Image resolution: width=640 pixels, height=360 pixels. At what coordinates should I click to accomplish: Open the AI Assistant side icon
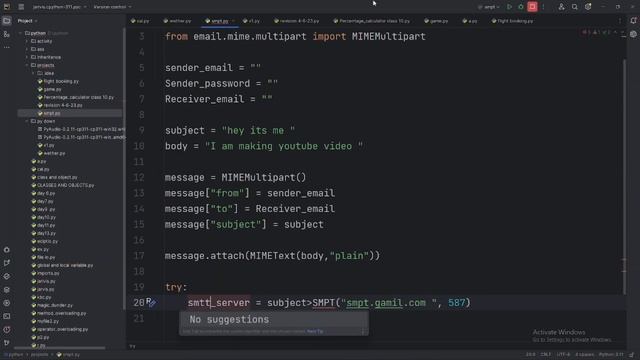pos(633,34)
